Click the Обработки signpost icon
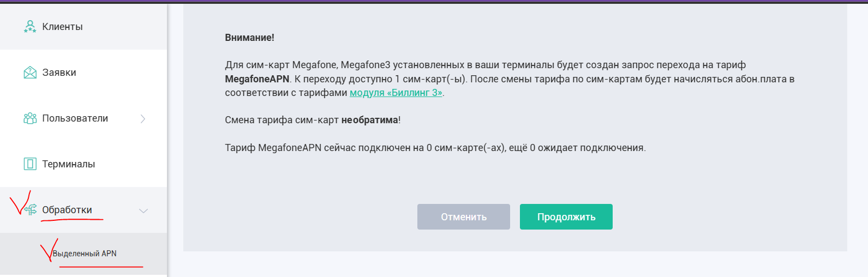868x277 pixels. (31, 210)
